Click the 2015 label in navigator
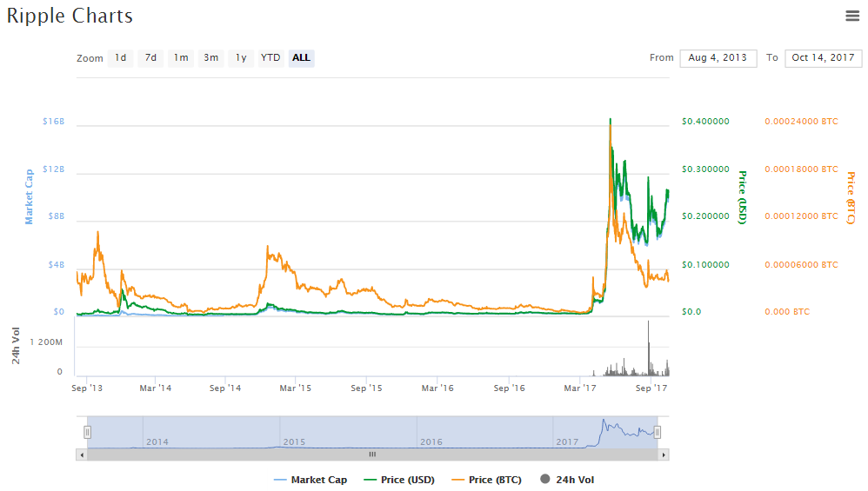868x491 pixels. pos(294,442)
